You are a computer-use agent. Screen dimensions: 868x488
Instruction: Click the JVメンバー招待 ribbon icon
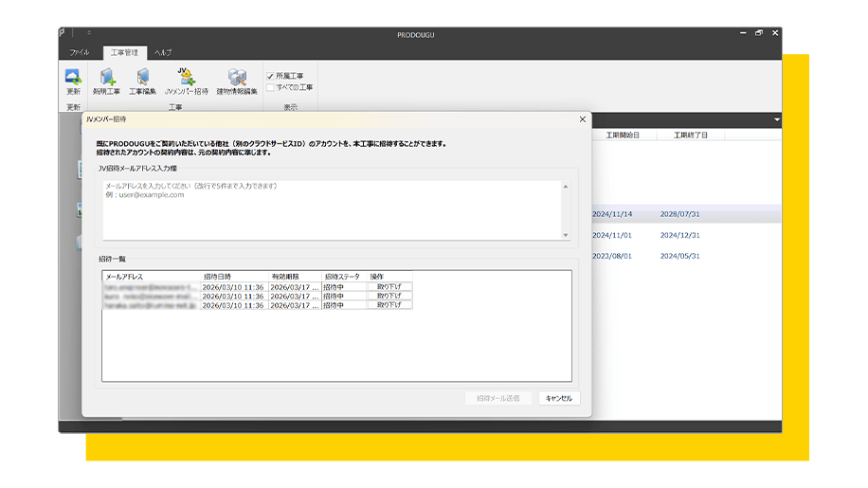click(186, 78)
